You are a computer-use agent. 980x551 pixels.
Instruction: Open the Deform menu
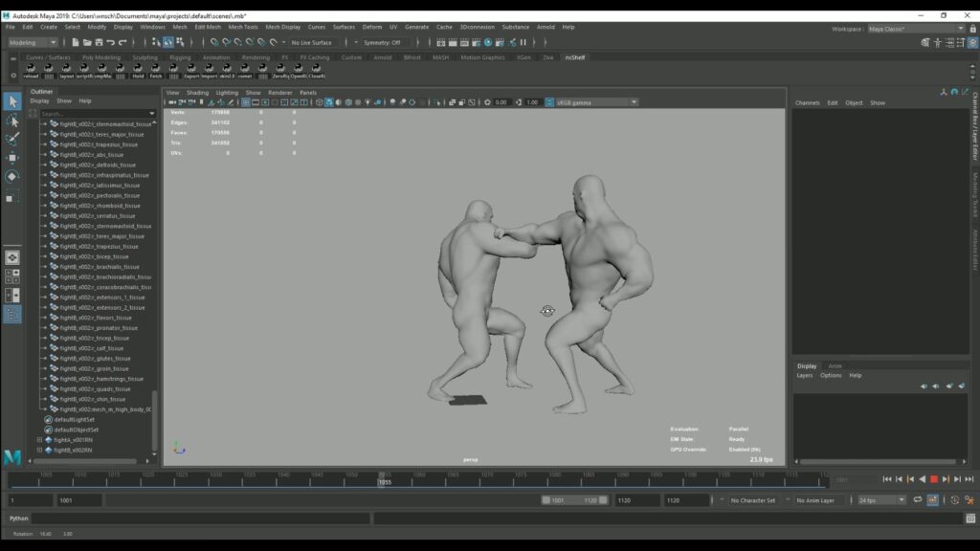372,27
